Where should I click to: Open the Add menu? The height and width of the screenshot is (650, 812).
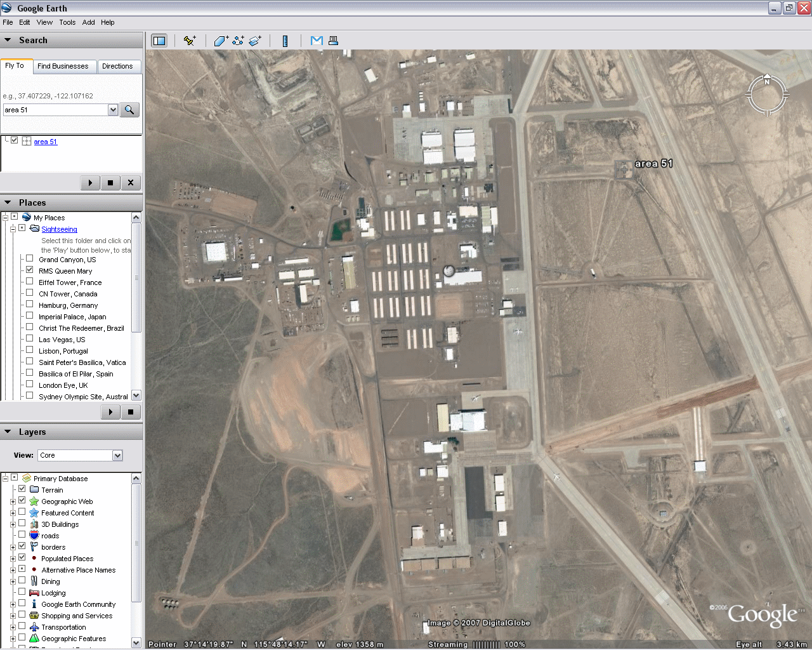(89, 22)
